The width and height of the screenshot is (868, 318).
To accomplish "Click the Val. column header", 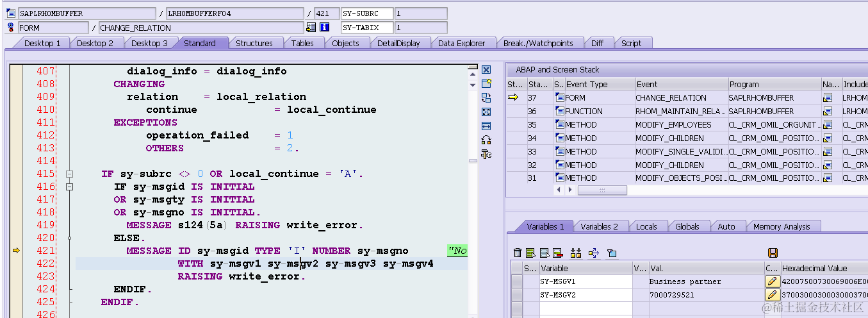I will (706, 268).
